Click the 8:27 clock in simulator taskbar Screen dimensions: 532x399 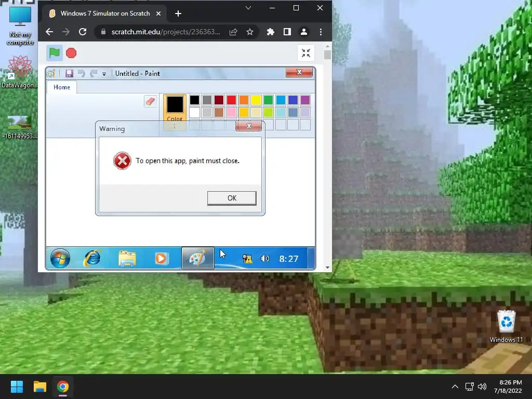pos(289,259)
